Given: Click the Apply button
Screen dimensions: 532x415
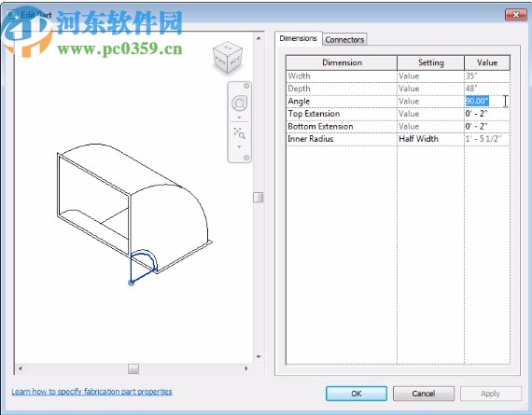Looking at the screenshot, I should click(490, 394).
